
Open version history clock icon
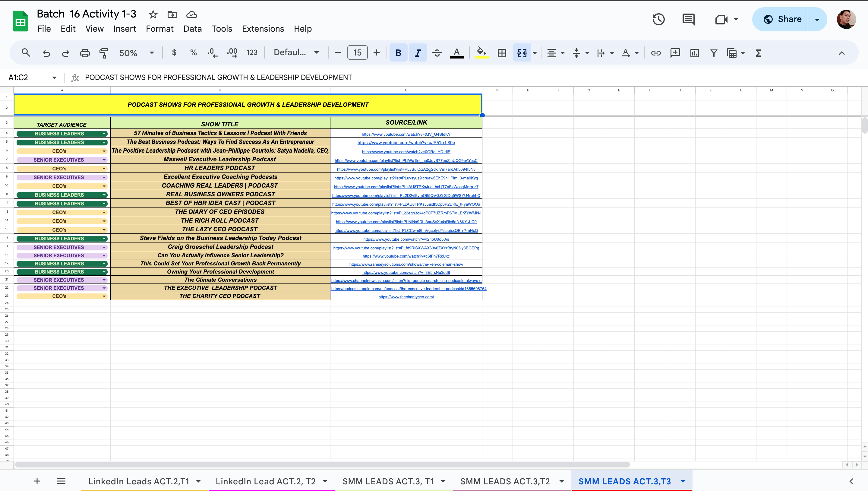coord(658,19)
